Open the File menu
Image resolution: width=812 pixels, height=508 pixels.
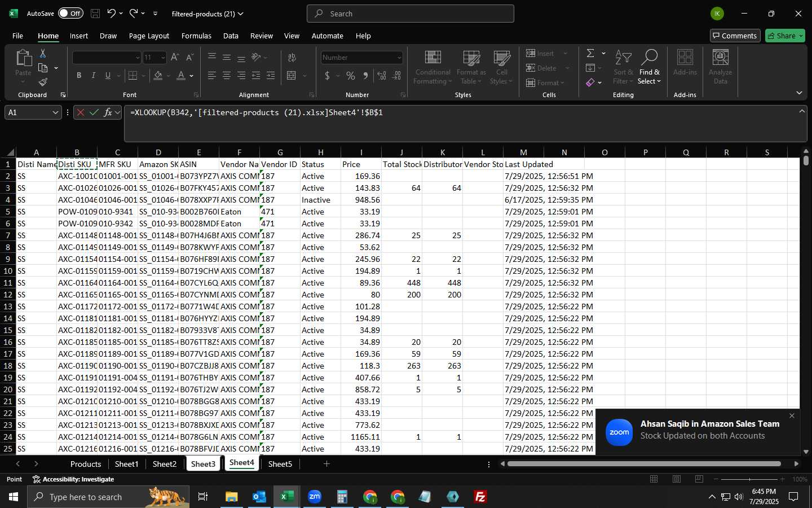pos(17,36)
